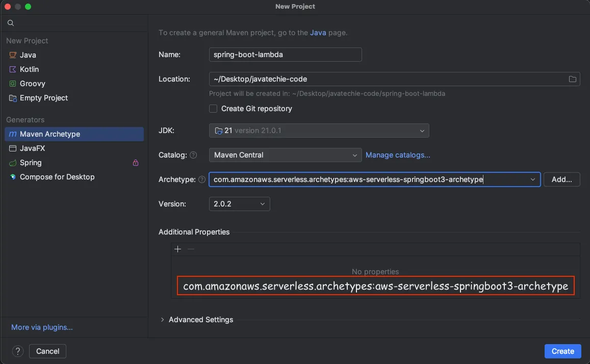Select Maven Archetype in Generators list
The width and height of the screenshot is (590, 364).
point(50,134)
